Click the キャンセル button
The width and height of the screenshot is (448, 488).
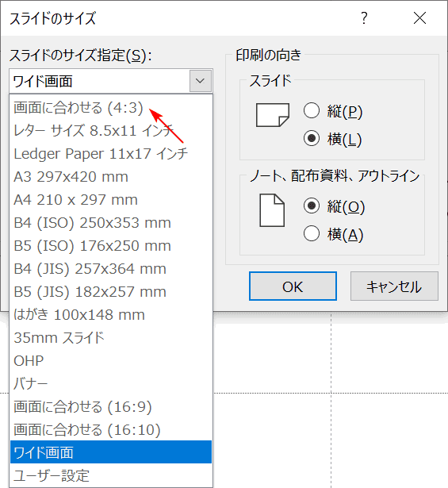394,286
